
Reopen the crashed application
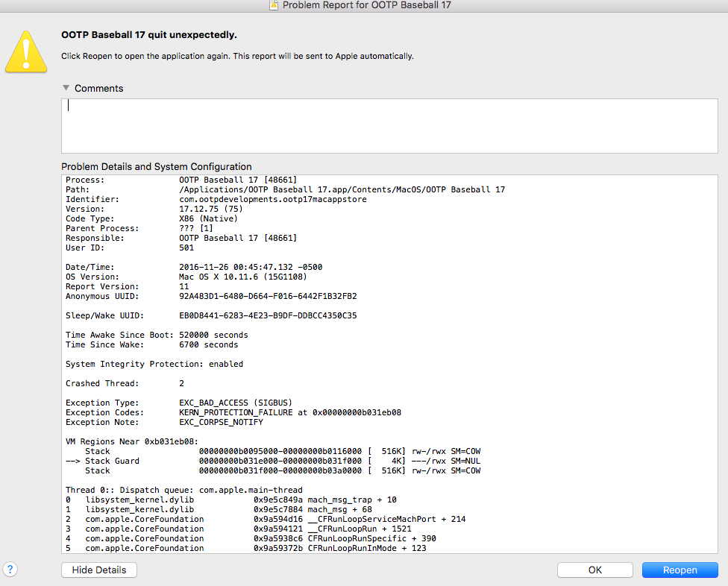pos(680,570)
